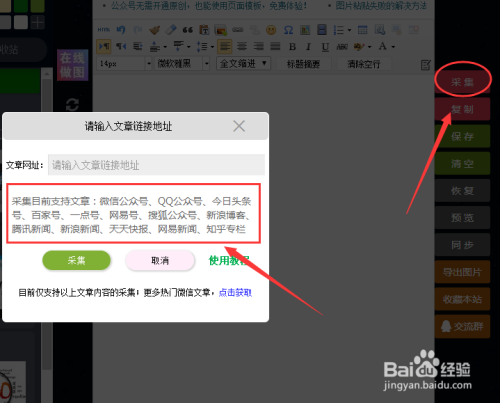The image size is (500, 403).
Task: Click the 同步 sidebar button
Action: tap(462, 245)
